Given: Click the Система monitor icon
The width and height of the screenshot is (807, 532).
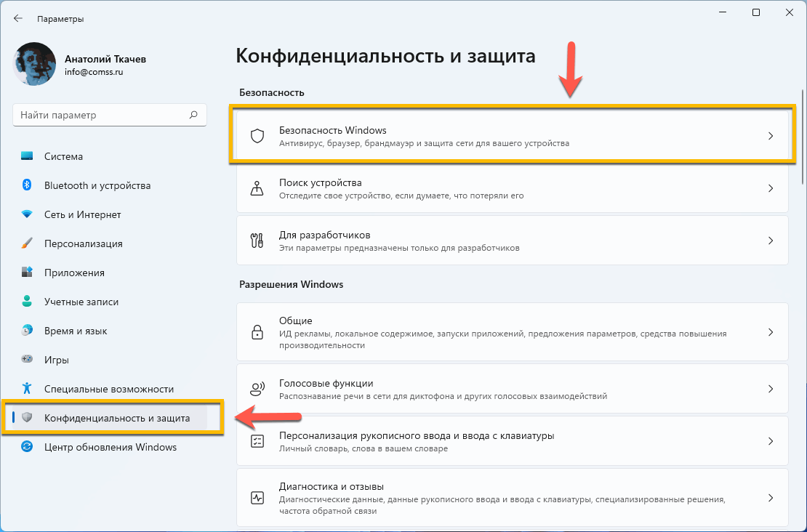Looking at the screenshot, I should (x=27, y=156).
